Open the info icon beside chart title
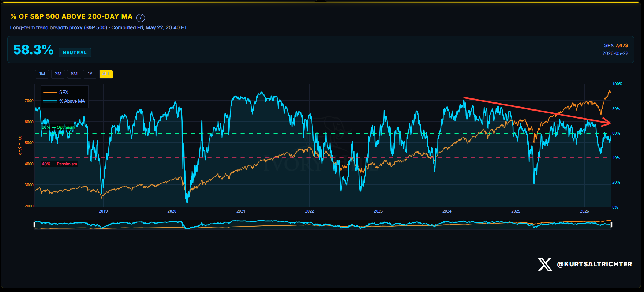Image resolution: width=644 pixels, height=292 pixels. [141, 18]
